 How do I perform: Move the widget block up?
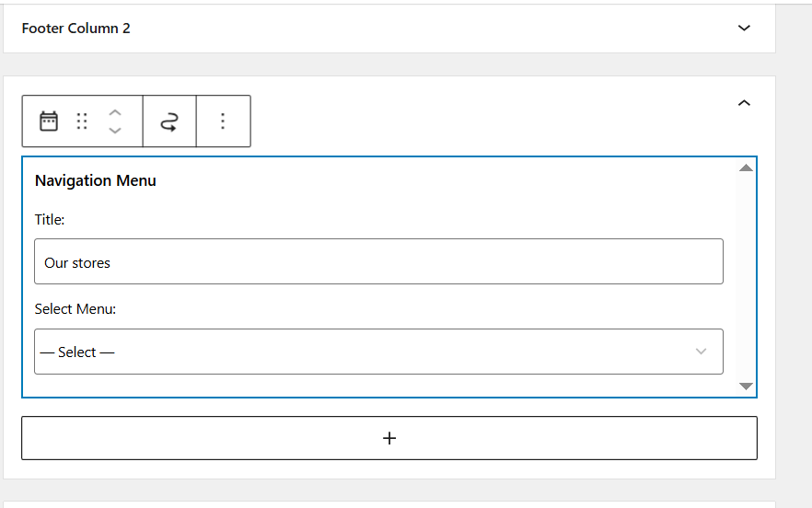115,112
